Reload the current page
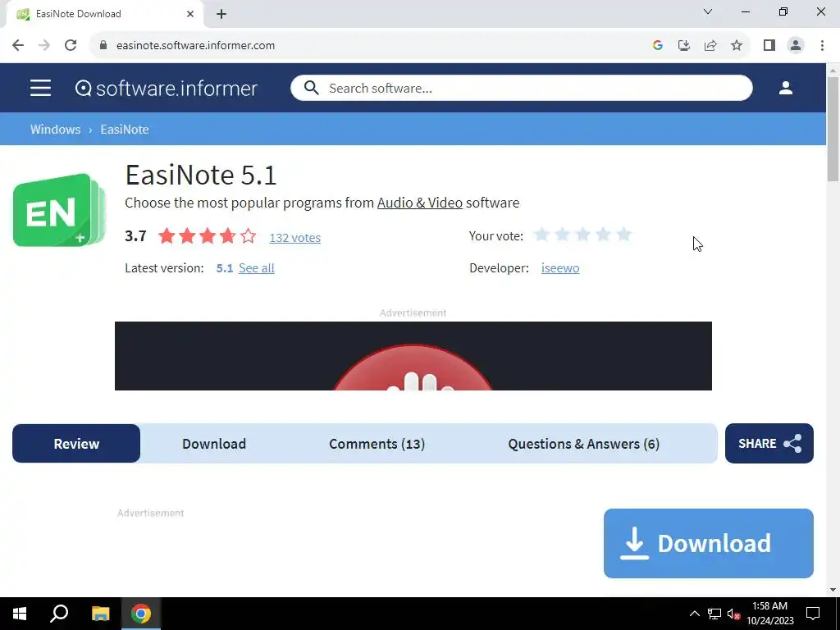The height and width of the screenshot is (630, 840). pyautogui.click(x=71, y=45)
